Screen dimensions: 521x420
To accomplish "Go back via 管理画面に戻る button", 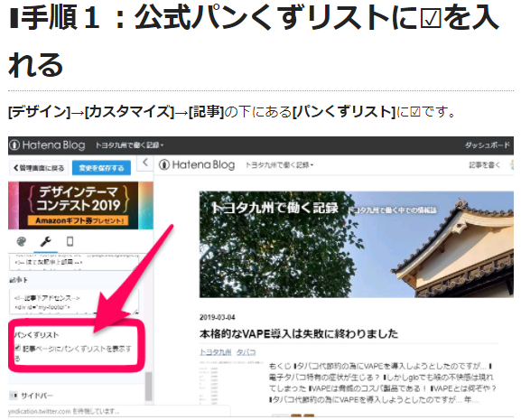I will [x=39, y=168].
